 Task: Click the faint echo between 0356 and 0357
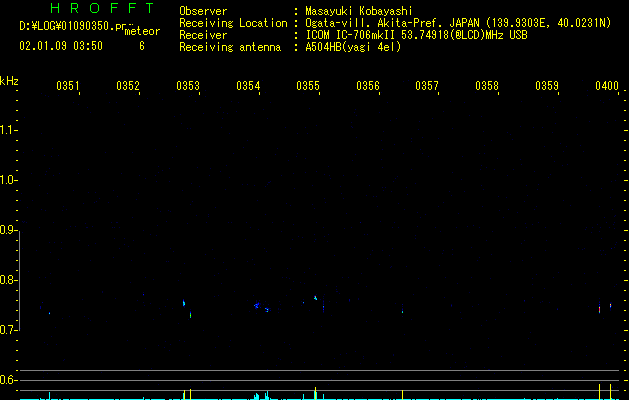[x=402, y=311]
